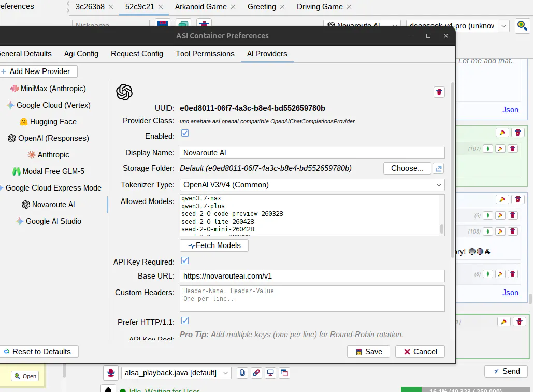The height and width of the screenshot is (392, 533).
Task: Open the lower Json link in the main window
Action: [x=510, y=293]
